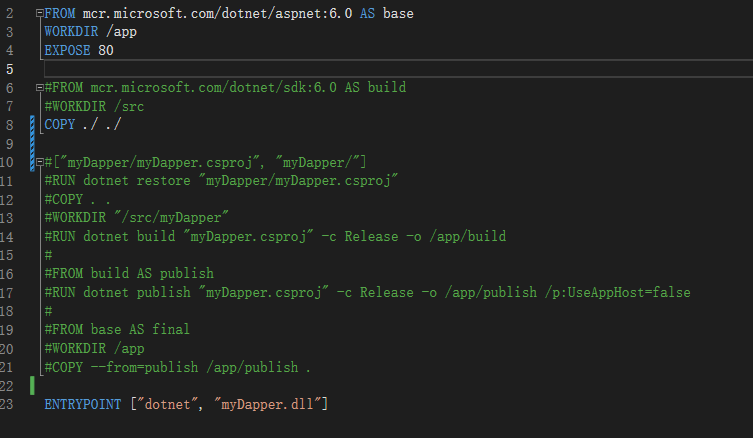Click the blue change marker beside line 8

33,124
